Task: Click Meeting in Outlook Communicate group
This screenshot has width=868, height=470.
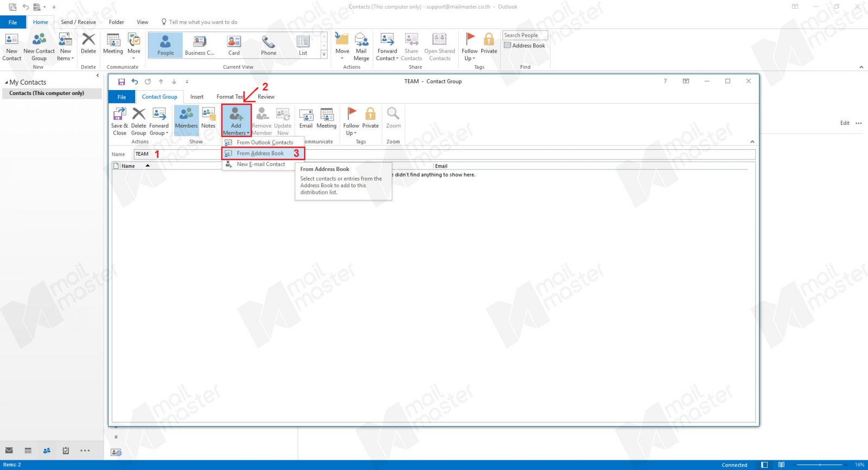Action: (x=113, y=43)
